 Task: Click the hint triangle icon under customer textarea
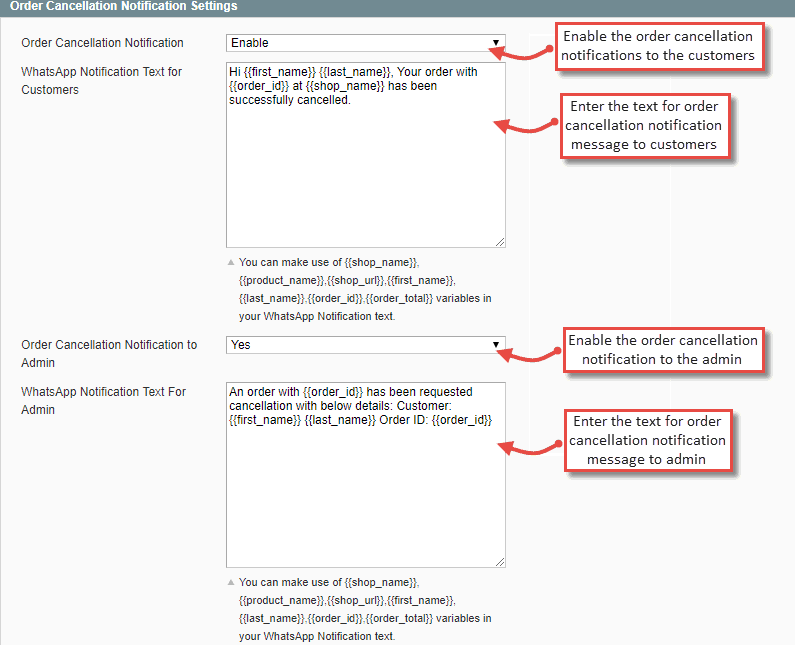pyautogui.click(x=231, y=263)
